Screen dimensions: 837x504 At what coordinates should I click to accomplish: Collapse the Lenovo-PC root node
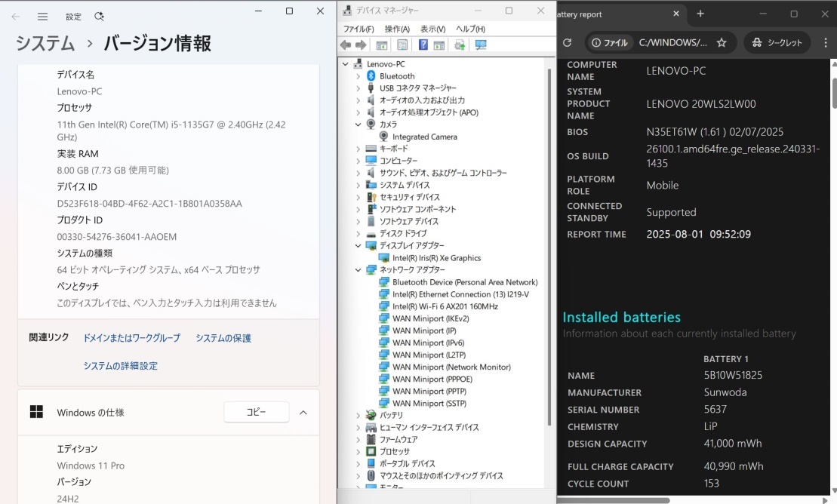click(346, 64)
